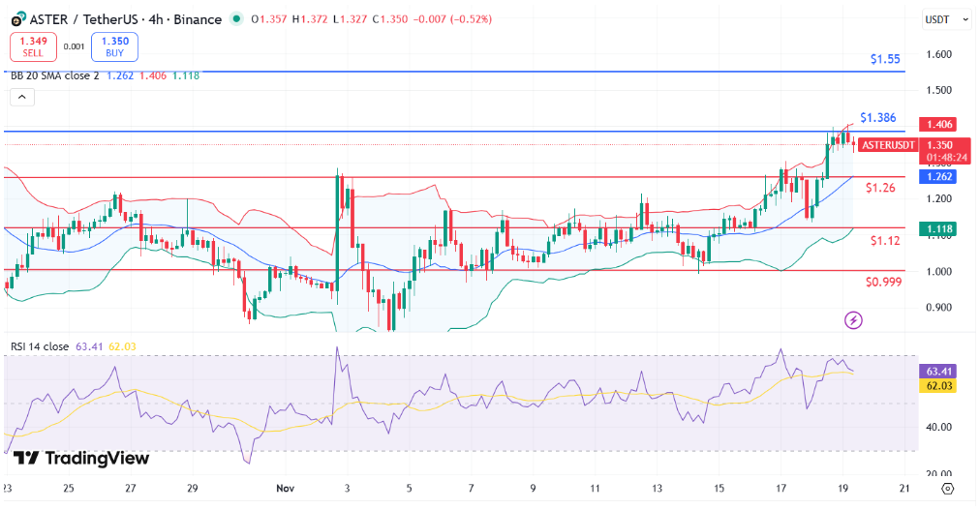This screenshot has height=510, width=980.
Task: Select the blue $1.55 resistance line label
Action: (885, 59)
